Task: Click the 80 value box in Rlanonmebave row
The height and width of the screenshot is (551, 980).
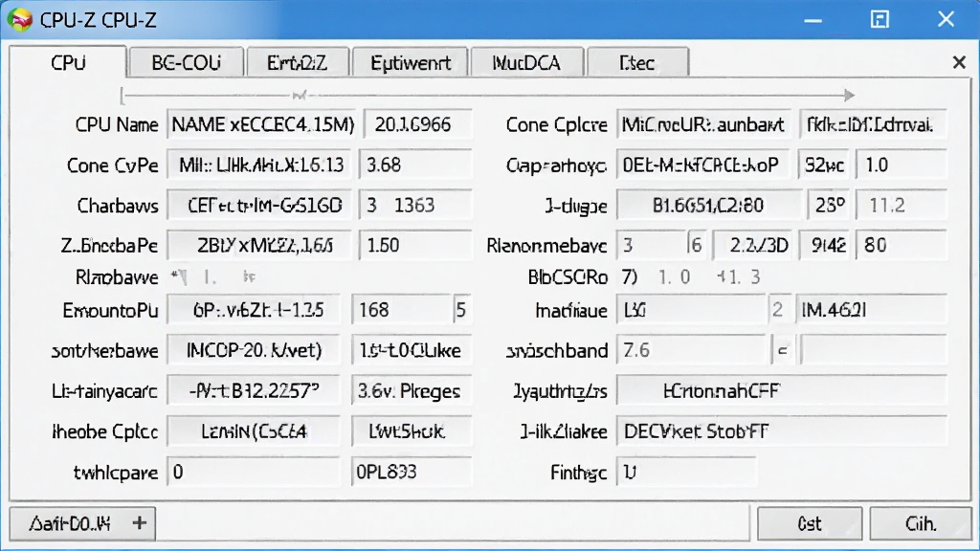Action: tap(901, 246)
